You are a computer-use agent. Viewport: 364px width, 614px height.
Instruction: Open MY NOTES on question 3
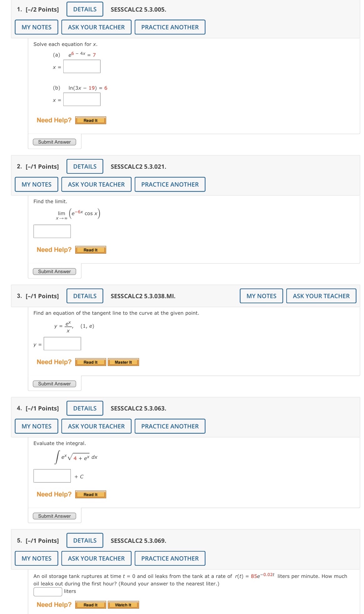261,296
